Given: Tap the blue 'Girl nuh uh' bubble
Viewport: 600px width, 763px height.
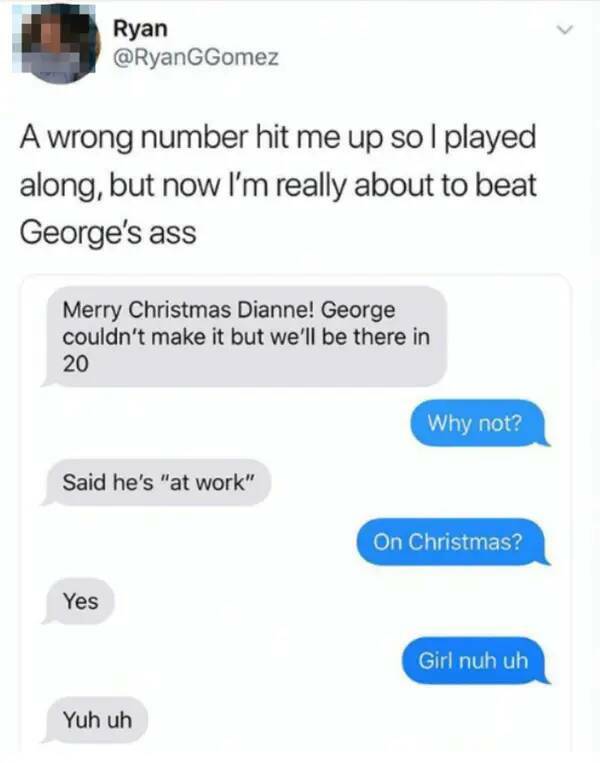Looking at the screenshot, I should (x=475, y=660).
